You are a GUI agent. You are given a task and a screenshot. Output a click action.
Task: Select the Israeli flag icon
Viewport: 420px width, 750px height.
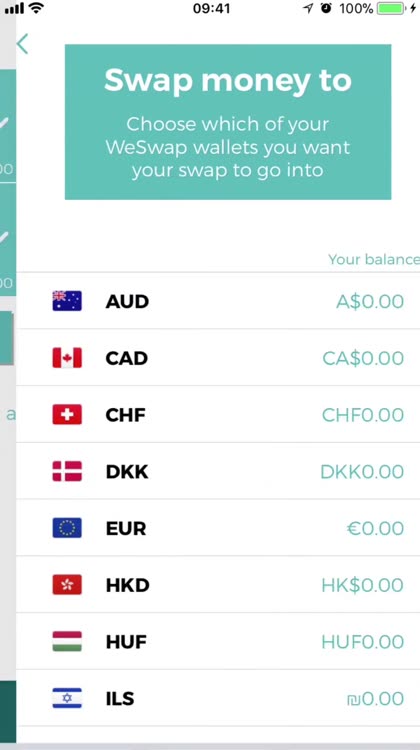pos(67,698)
